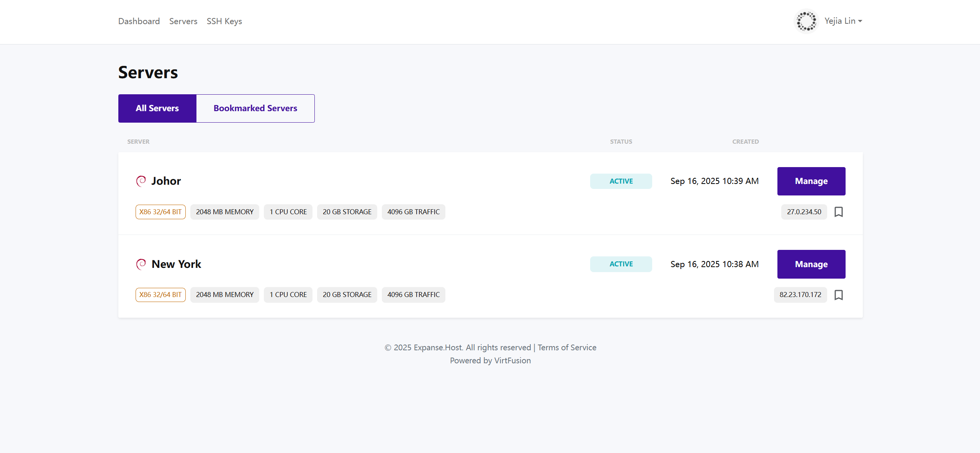Click New York's 4096 GB TRAFFIC tag
Screen dimensions: 980x453
coord(414,295)
